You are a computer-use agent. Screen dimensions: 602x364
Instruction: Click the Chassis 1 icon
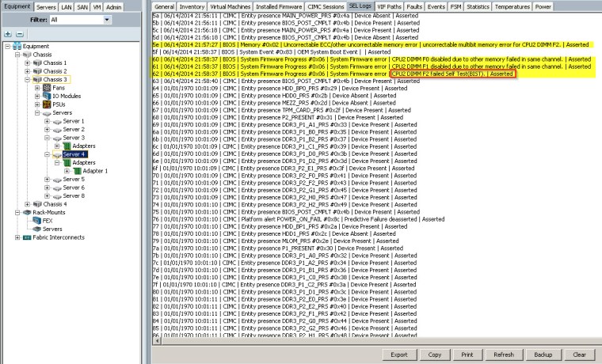(x=37, y=63)
